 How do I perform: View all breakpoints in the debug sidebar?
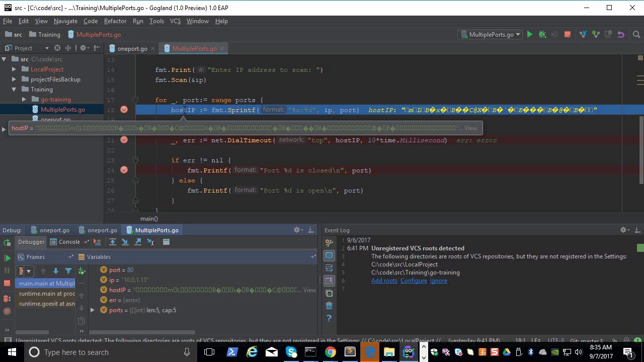(7, 299)
